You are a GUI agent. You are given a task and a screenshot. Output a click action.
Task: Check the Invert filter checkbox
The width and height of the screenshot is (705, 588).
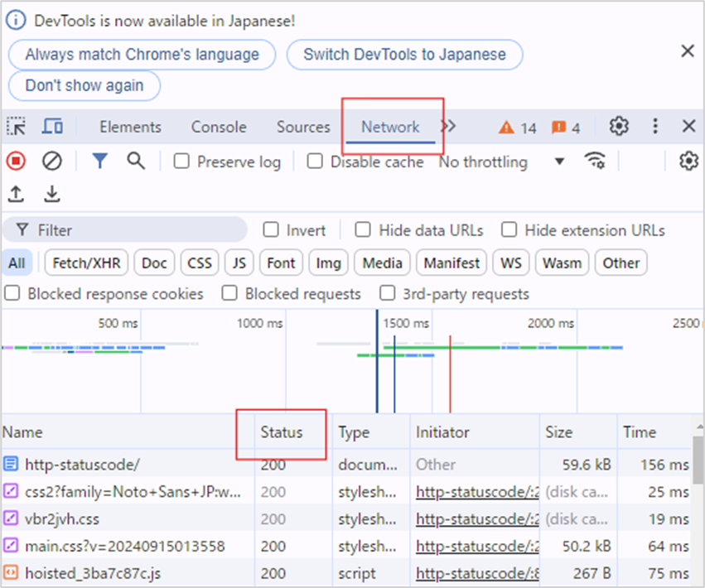coord(271,229)
